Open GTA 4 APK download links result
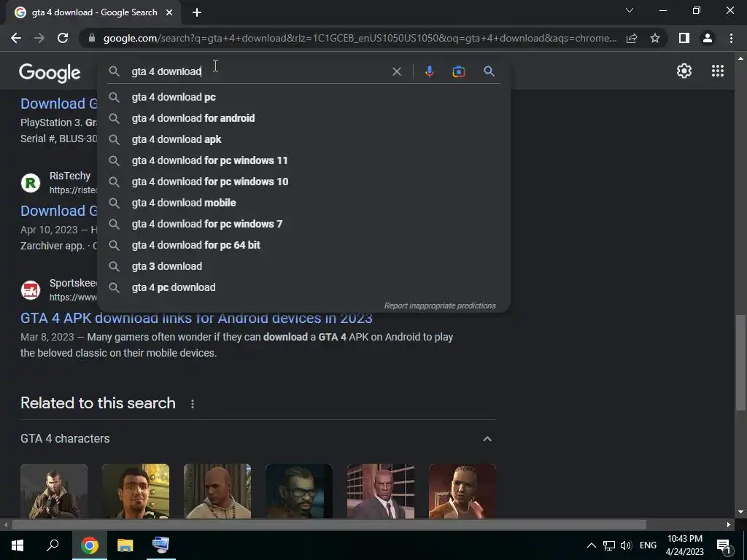 [196, 318]
